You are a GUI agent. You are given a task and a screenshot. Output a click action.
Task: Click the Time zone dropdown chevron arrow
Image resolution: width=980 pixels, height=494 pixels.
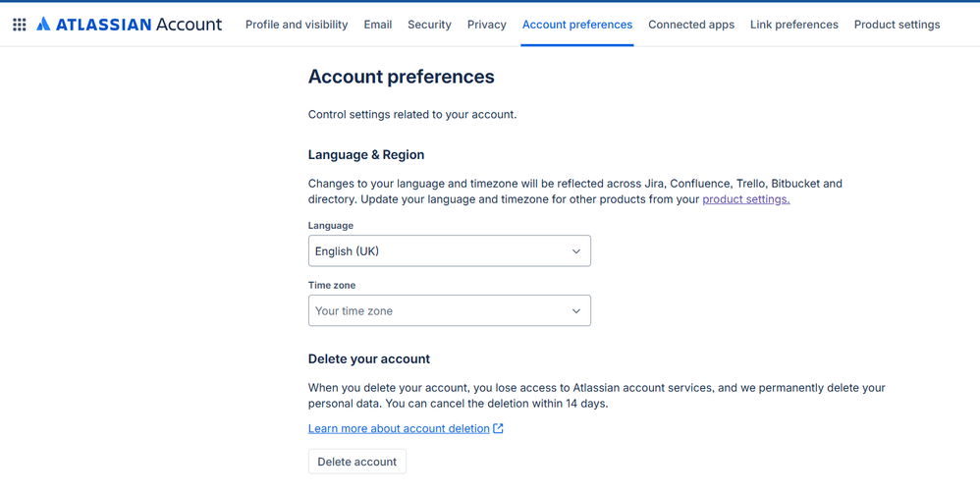(x=576, y=311)
